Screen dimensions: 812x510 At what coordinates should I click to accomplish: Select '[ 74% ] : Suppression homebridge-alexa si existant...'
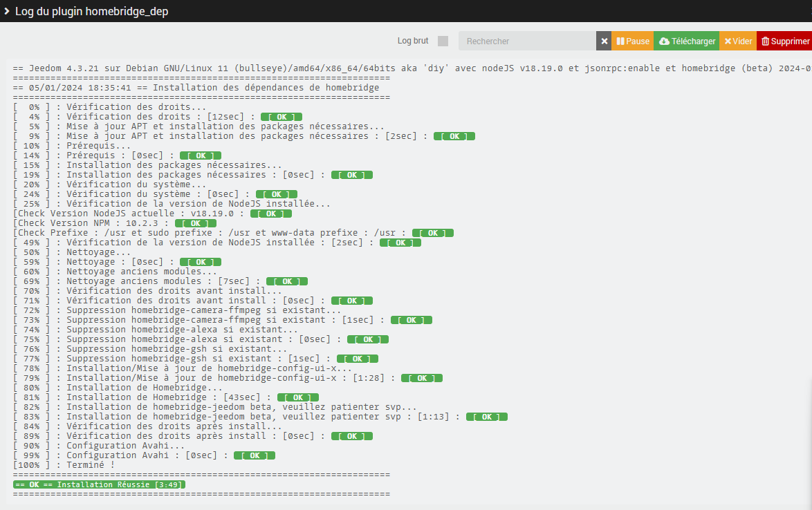pyautogui.click(x=156, y=330)
